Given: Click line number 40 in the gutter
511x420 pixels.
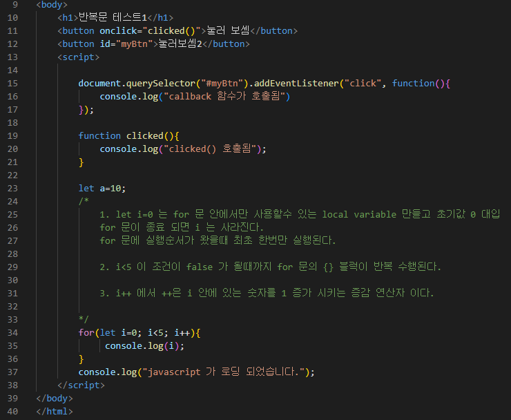Looking at the screenshot, I should pyautogui.click(x=12, y=412).
